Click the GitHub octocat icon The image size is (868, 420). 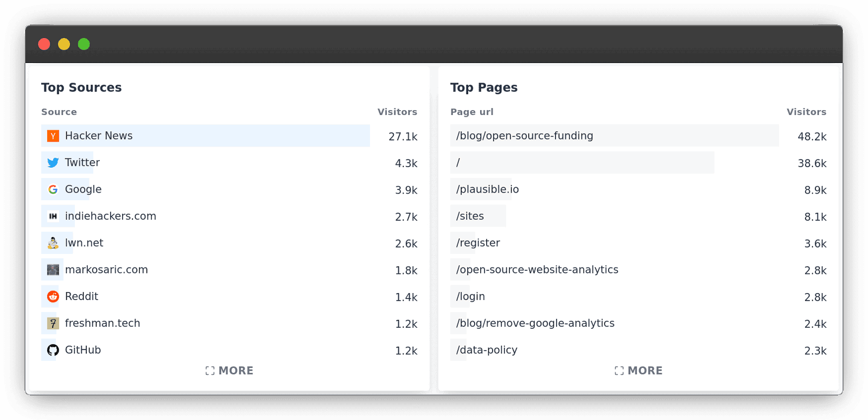pyautogui.click(x=53, y=350)
